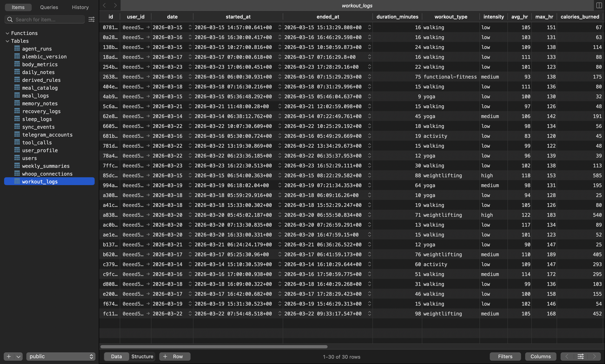Viewport: 605px width, 364px height.
Task: Open the meal_logs table icon
Action: (17, 96)
